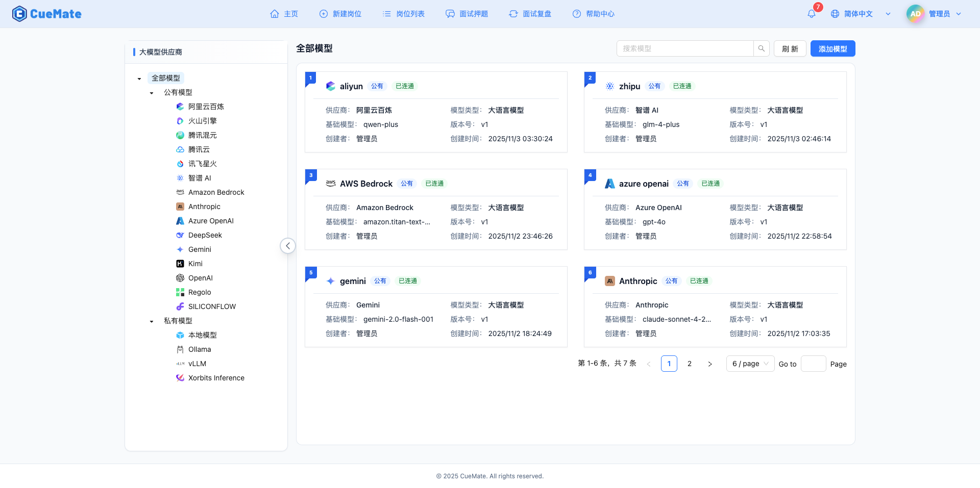Screen dimensions: 980x488
Task: Collapse the 公有模型 tree branch
Action: click(151, 93)
